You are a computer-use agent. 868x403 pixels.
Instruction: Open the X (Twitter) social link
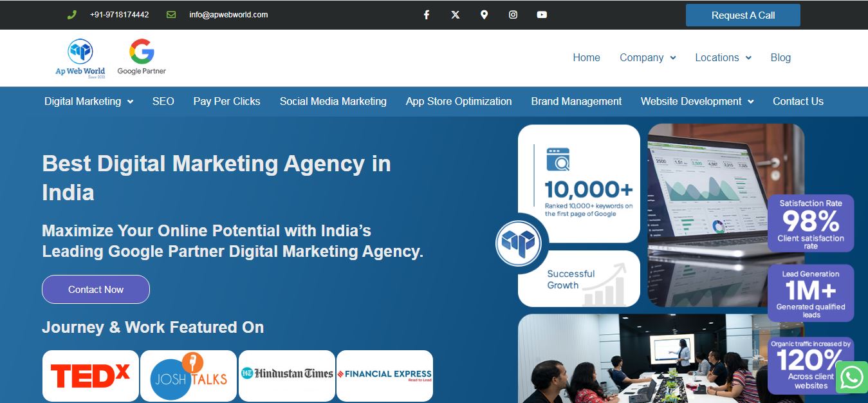[x=456, y=15]
